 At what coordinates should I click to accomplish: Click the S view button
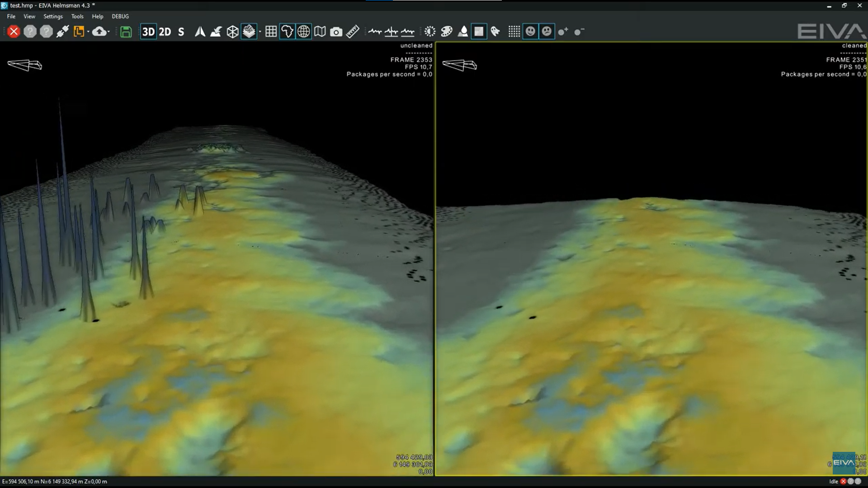tap(181, 32)
